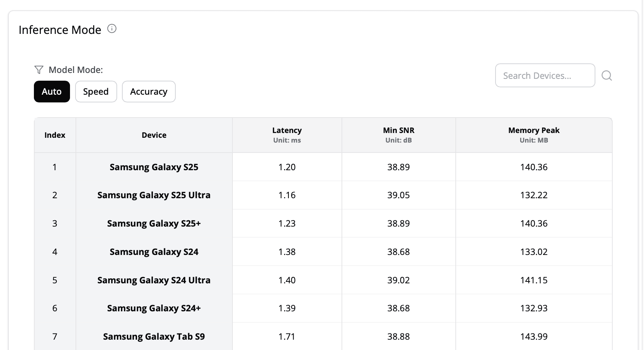Sort the table by Memory Peak column
Screen dimensions: 644x350
(533, 134)
